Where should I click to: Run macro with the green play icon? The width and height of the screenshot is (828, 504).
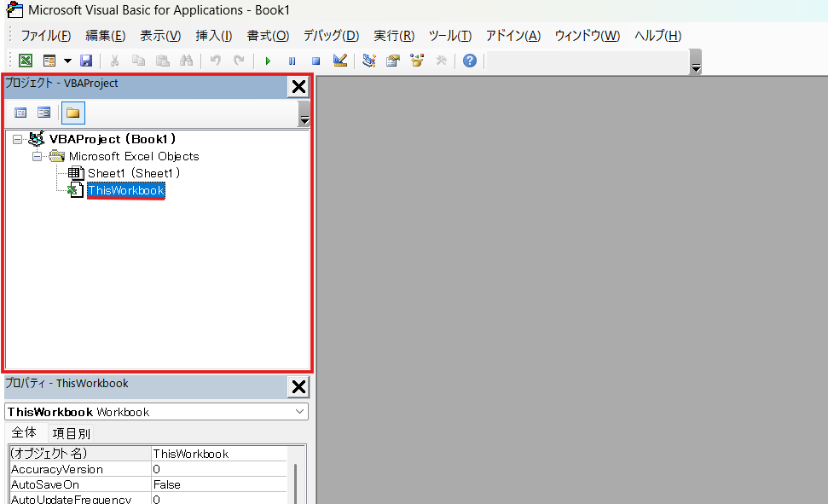coord(268,61)
